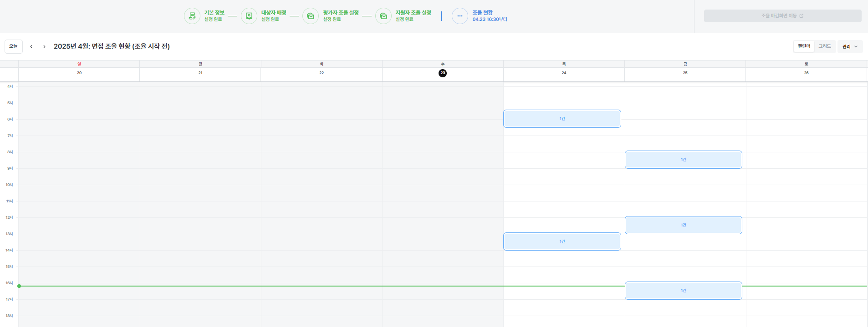Open the 지원자 조율 설정 envelope icon

tap(383, 16)
